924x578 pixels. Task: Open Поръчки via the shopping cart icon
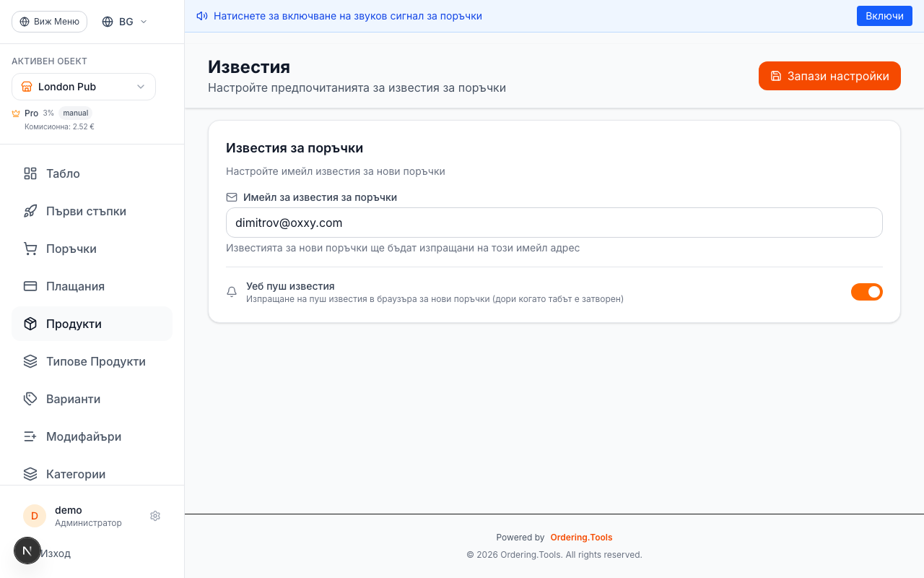[30, 249]
